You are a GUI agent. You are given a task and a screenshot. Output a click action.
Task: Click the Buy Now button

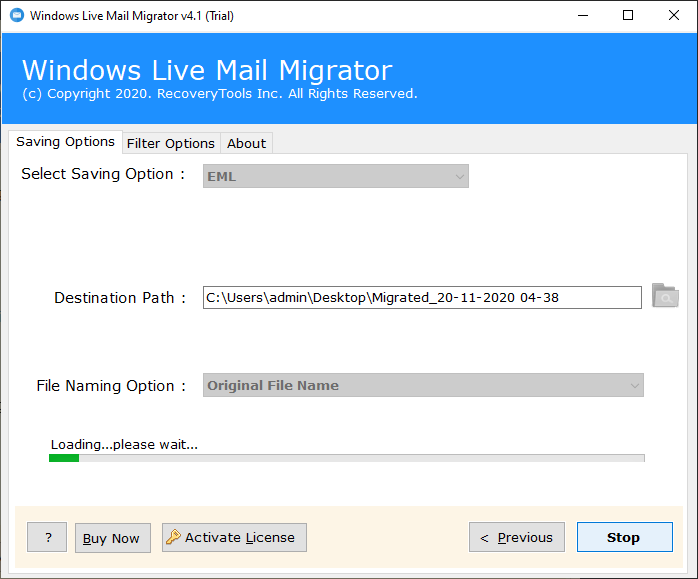click(x=113, y=538)
